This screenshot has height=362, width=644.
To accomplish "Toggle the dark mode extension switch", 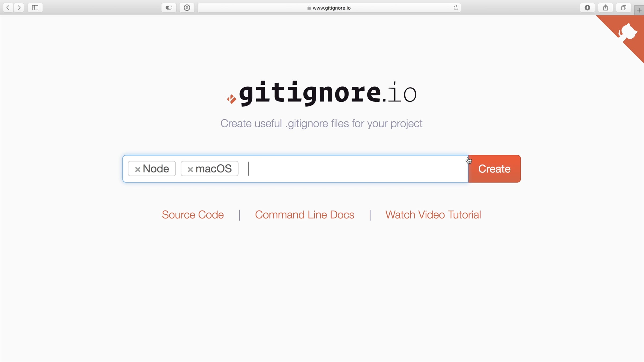I will point(169,8).
